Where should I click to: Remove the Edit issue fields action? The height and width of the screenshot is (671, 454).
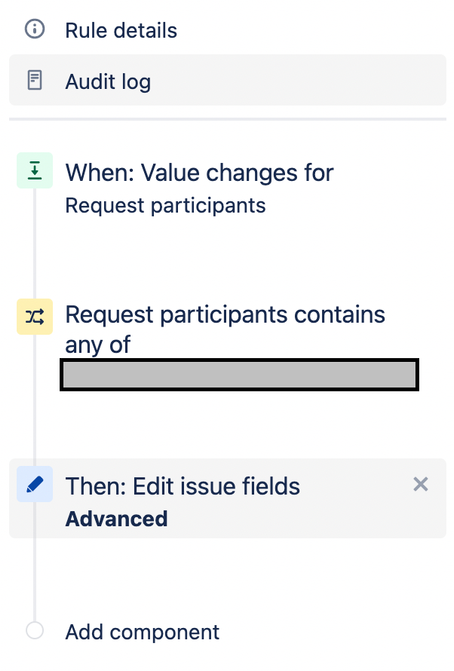421,484
